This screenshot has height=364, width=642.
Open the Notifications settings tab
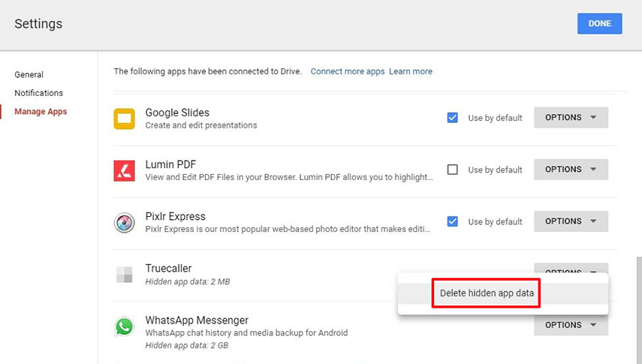pos(38,93)
